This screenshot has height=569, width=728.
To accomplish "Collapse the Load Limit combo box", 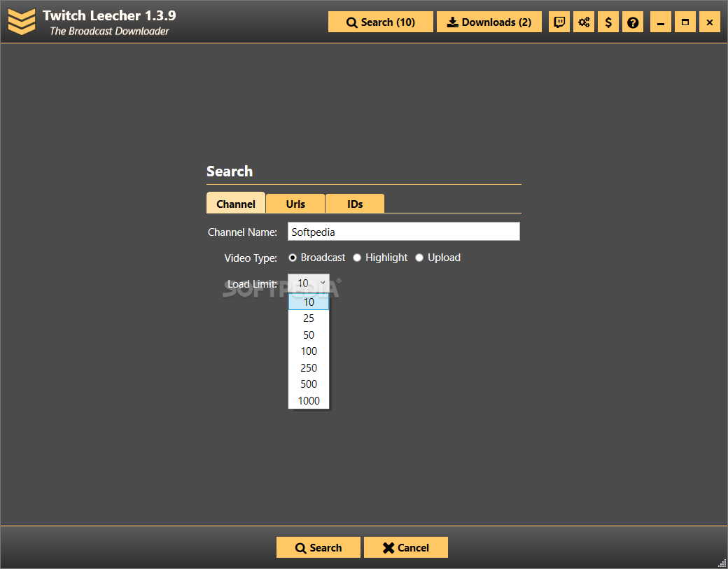I will click(x=309, y=283).
